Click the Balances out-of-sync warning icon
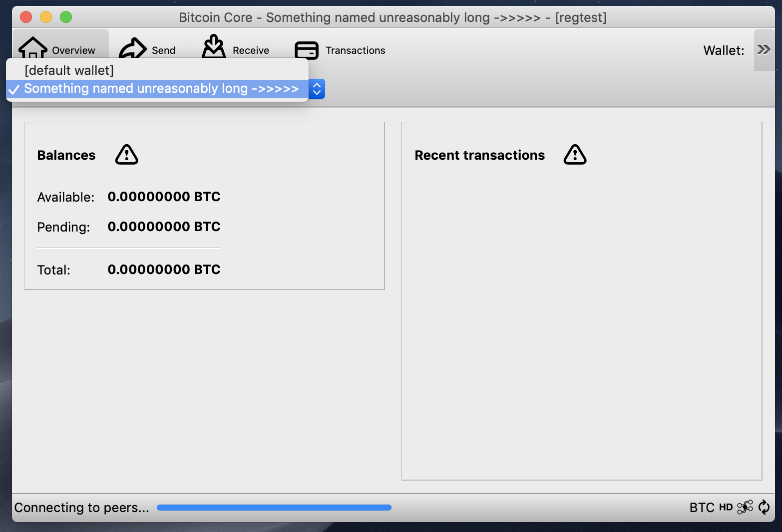Screen dimensions: 782x532 coord(127,155)
